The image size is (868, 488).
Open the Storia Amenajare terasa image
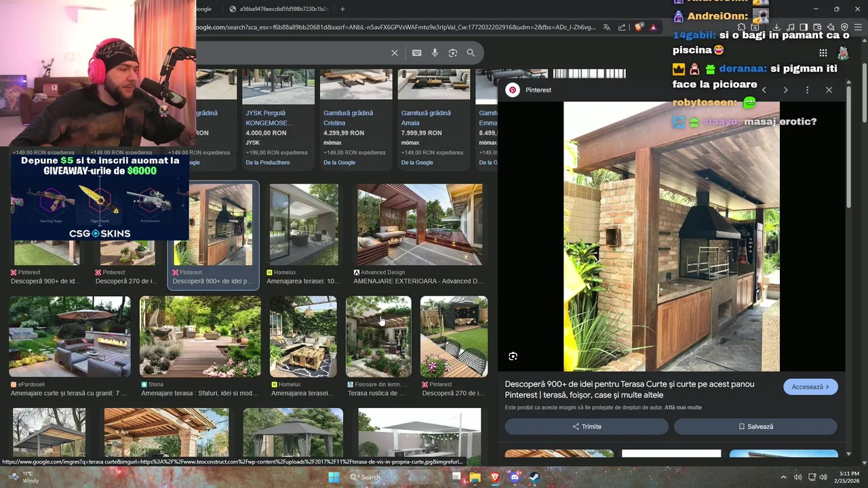200,336
